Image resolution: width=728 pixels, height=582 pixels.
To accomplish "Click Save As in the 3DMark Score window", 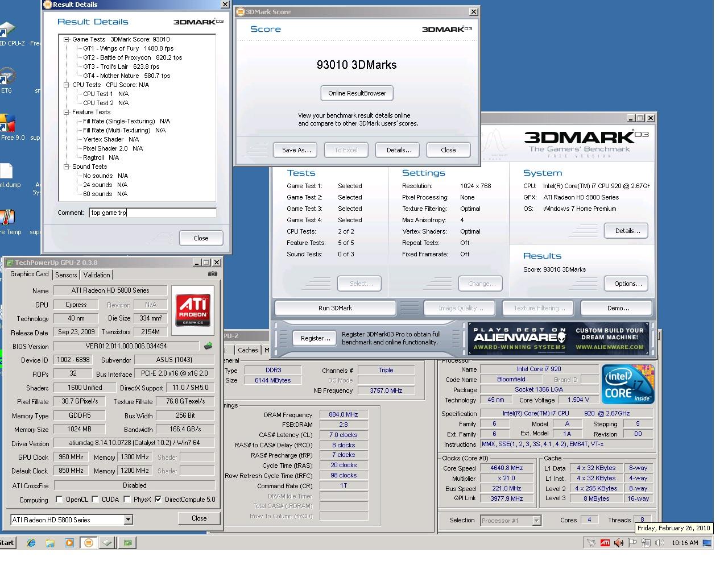I will tap(296, 150).
